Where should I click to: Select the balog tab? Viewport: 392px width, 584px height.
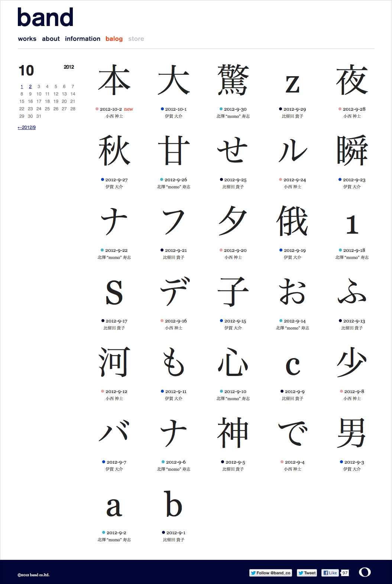click(x=114, y=39)
